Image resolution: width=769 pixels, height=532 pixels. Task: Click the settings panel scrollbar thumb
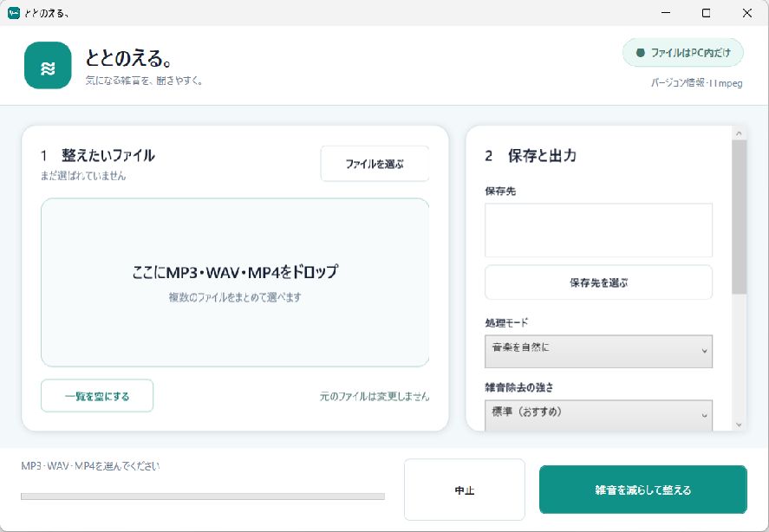739,217
